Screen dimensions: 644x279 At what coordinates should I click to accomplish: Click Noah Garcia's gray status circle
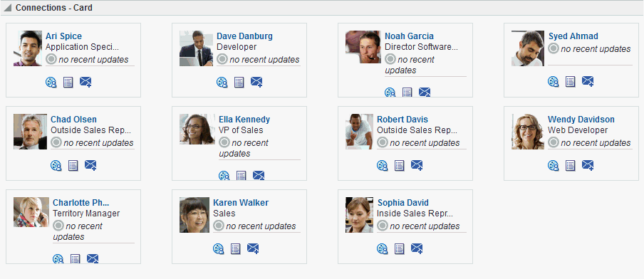(390, 59)
